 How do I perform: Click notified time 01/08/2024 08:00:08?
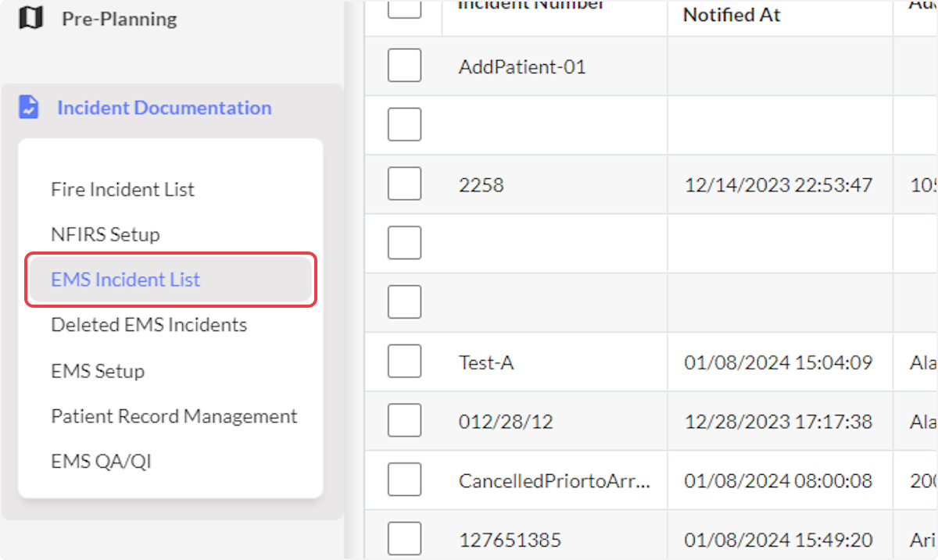(x=779, y=481)
